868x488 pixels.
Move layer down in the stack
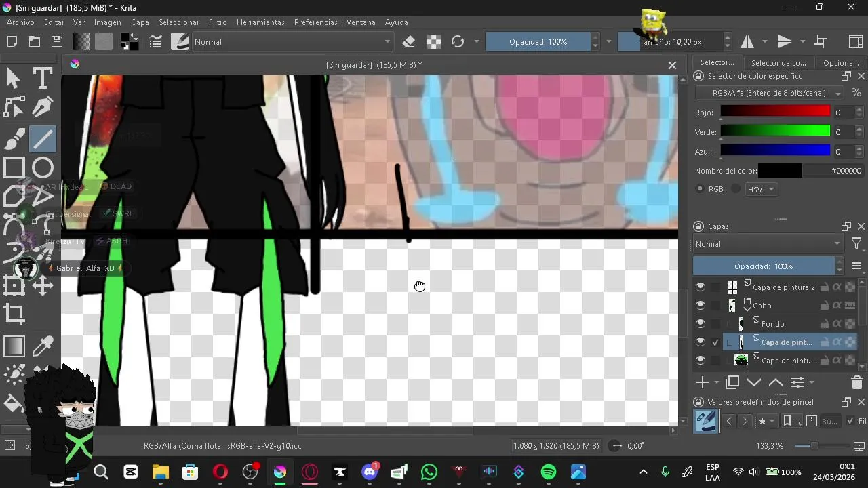coord(753,382)
